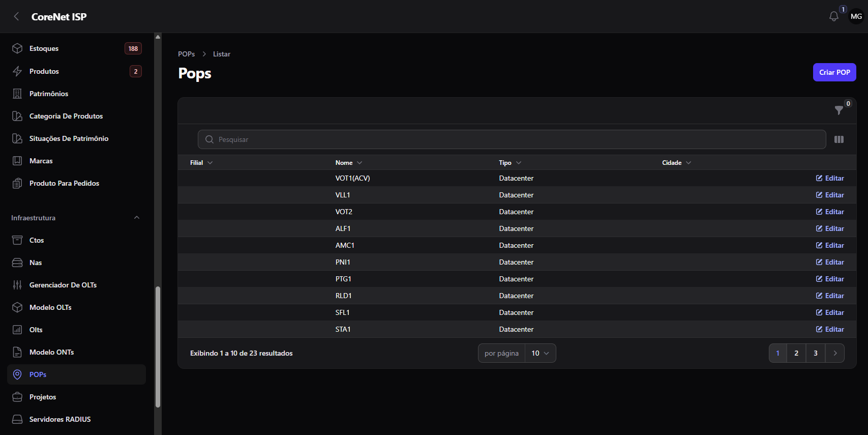Open the per page 10 dropdown

coord(540,353)
